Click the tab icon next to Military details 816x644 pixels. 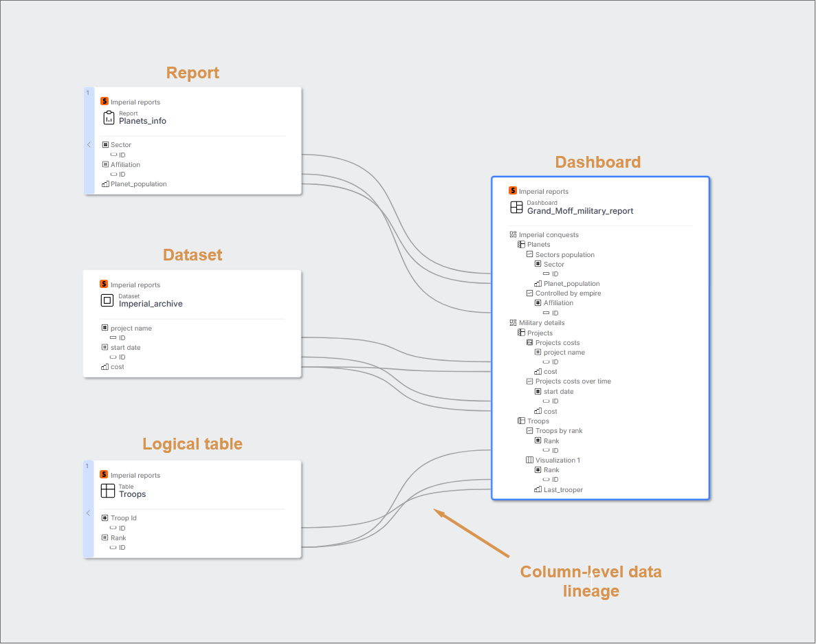513,323
